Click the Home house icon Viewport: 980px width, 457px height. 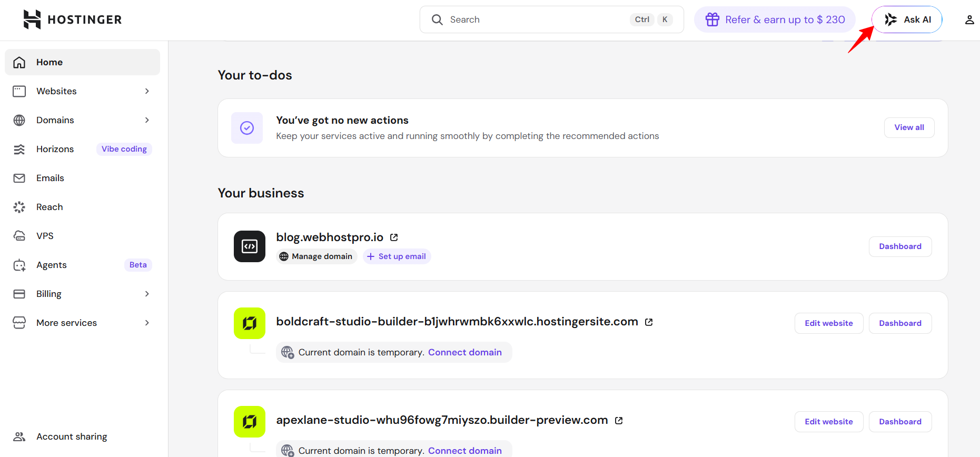point(19,62)
